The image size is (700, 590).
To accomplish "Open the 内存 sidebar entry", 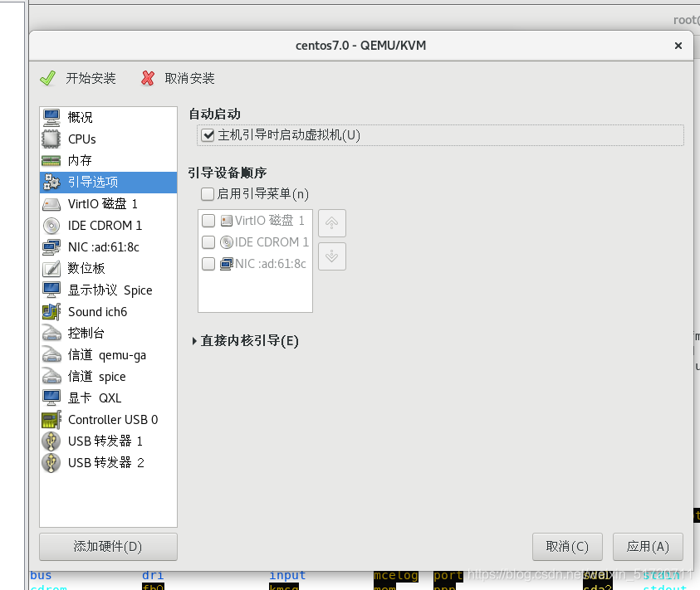I will [109, 161].
